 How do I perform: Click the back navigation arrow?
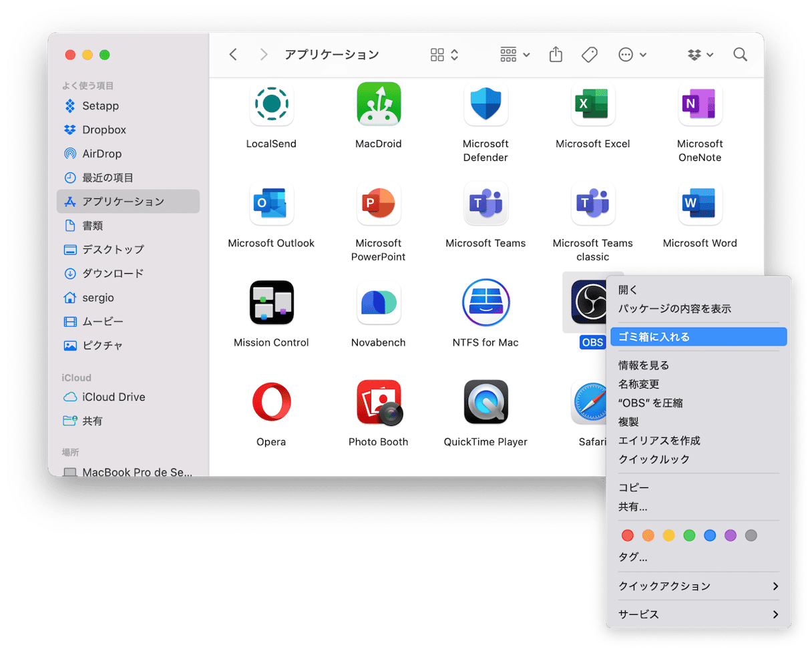233,55
